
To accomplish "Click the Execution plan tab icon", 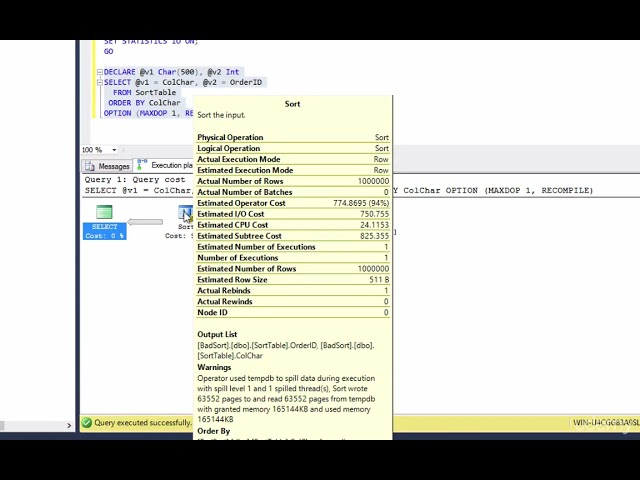I will 142,165.
